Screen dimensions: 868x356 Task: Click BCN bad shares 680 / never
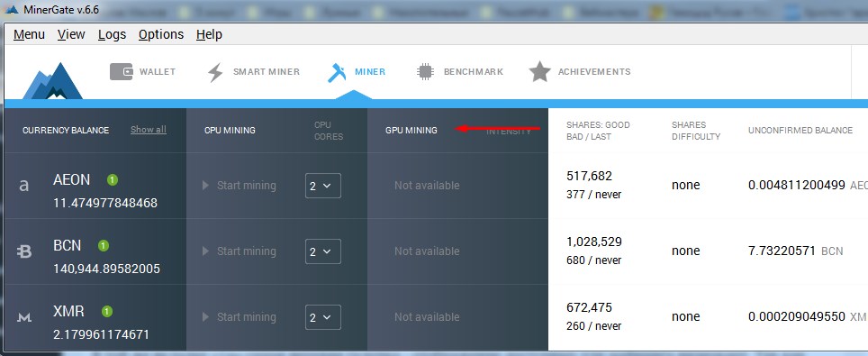coord(594,260)
